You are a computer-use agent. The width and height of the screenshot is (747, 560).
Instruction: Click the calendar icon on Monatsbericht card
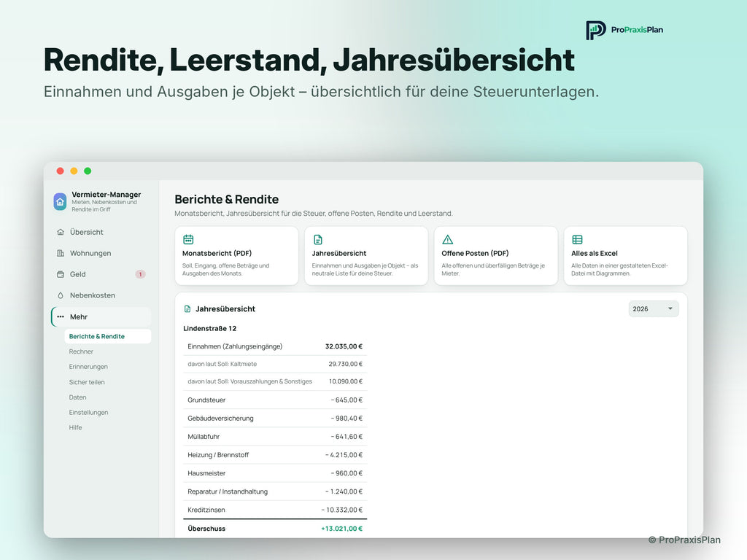pos(188,239)
